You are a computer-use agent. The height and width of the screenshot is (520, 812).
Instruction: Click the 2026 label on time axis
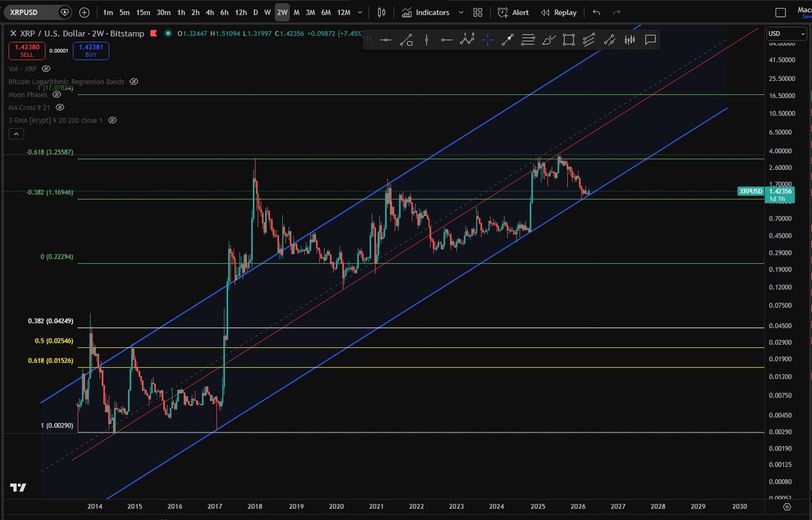[x=577, y=506]
